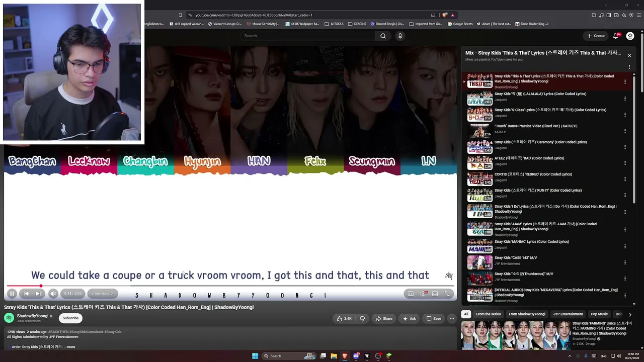Open the player settings gear
This screenshot has width=644, height=362.
pyautogui.click(x=423, y=294)
